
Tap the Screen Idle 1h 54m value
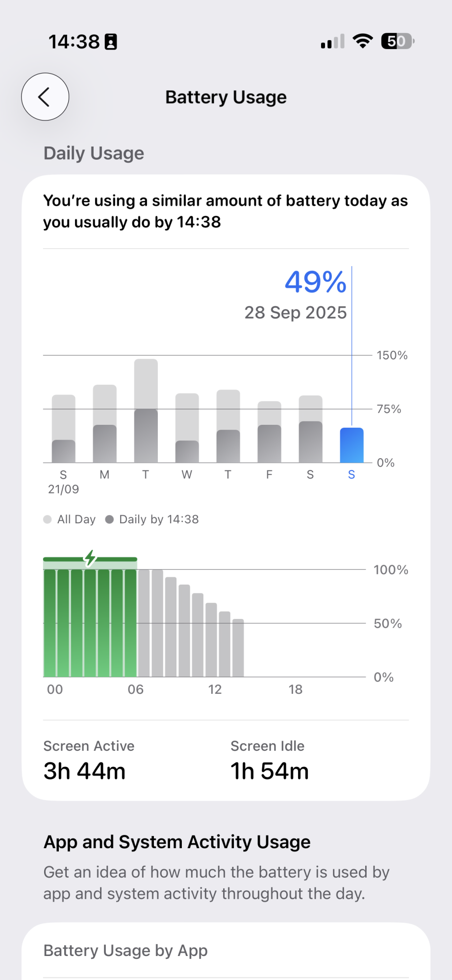270,771
